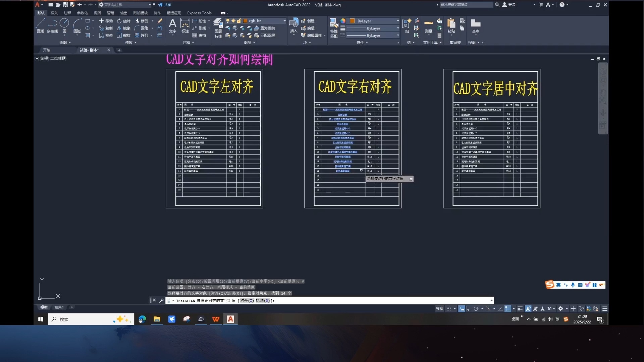Toggle 2D object snap in status bar

coord(508,309)
